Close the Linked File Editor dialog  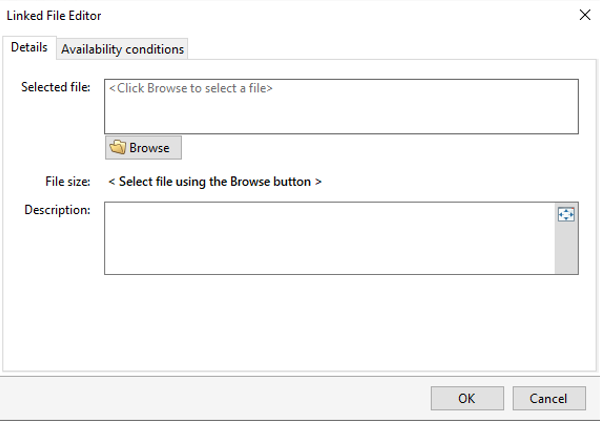585,15
